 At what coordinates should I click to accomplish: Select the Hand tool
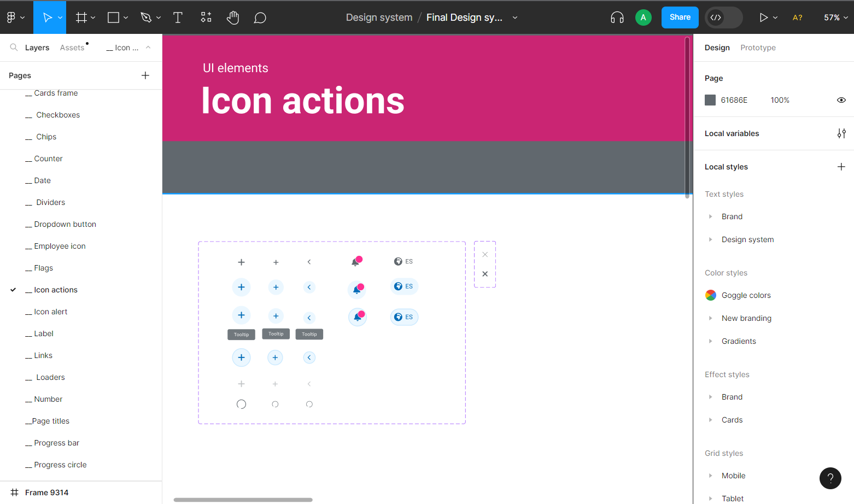pos(233,17)
